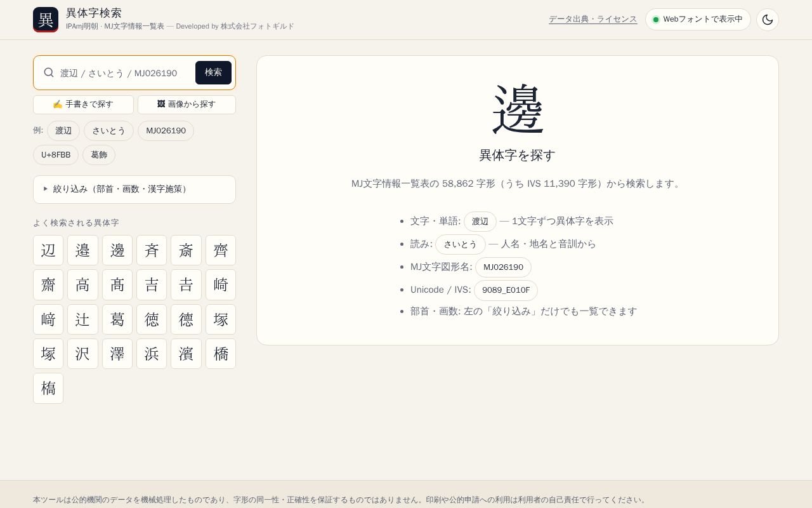Click the magnifier icon in the search box
The height and width of the screenshot is (508, 812).
49,72
